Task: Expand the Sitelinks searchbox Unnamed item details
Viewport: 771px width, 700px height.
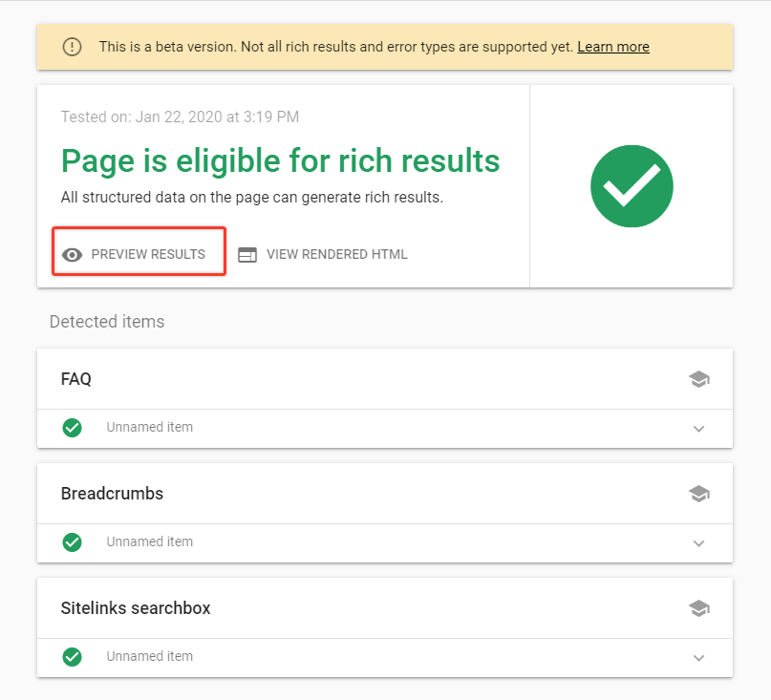Action: click(698, 656)
